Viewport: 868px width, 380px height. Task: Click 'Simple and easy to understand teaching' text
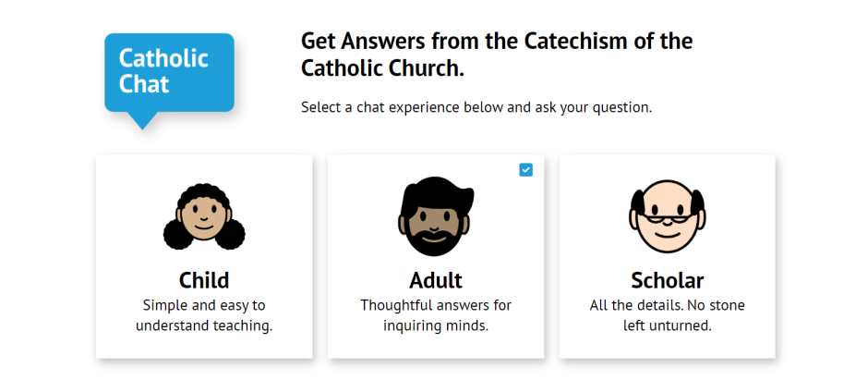pos(204,315)
